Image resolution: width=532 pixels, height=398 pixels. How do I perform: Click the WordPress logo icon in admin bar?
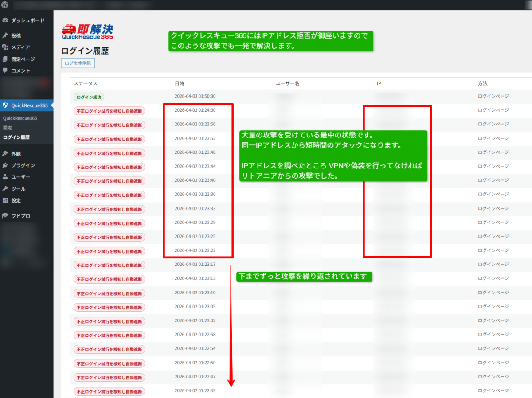pyautogui.click(x=5, y=5)
